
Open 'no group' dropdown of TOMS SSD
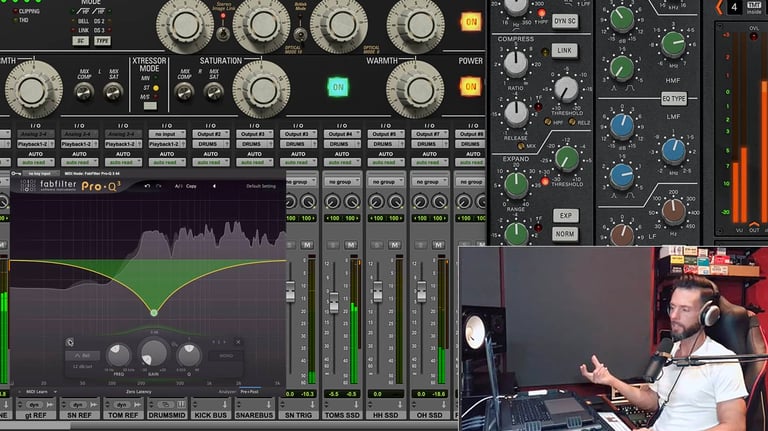(x=342, y=182)
